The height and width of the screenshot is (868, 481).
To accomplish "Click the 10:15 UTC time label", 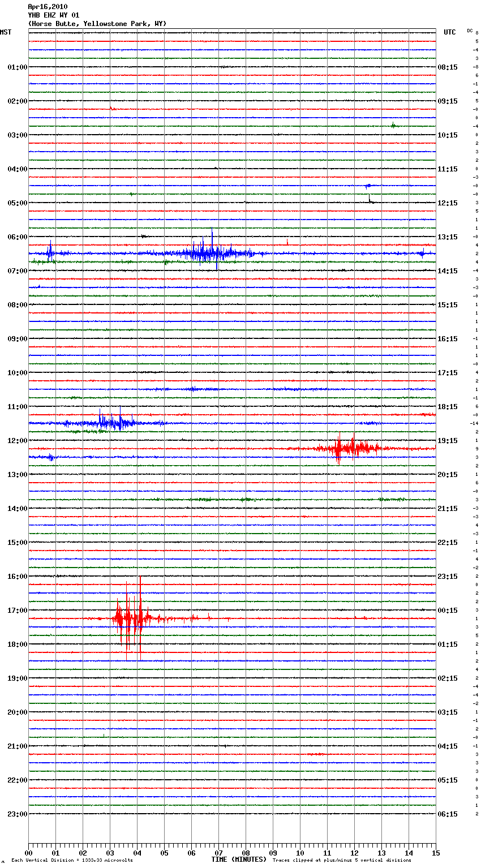I will (x=448, y=135).
